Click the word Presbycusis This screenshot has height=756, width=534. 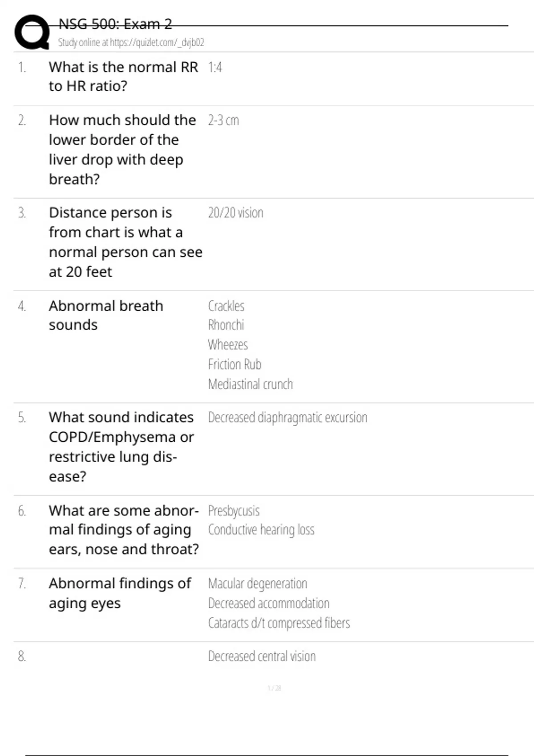234,511
